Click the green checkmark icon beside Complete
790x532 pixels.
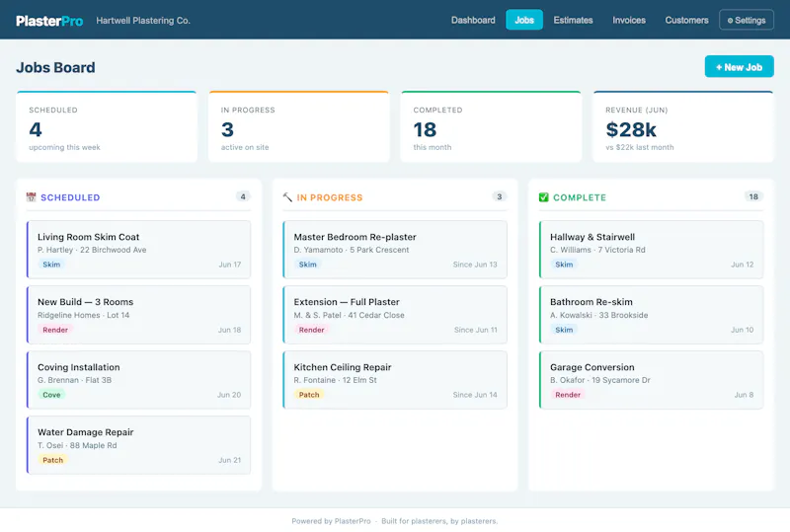coord(544,197)
